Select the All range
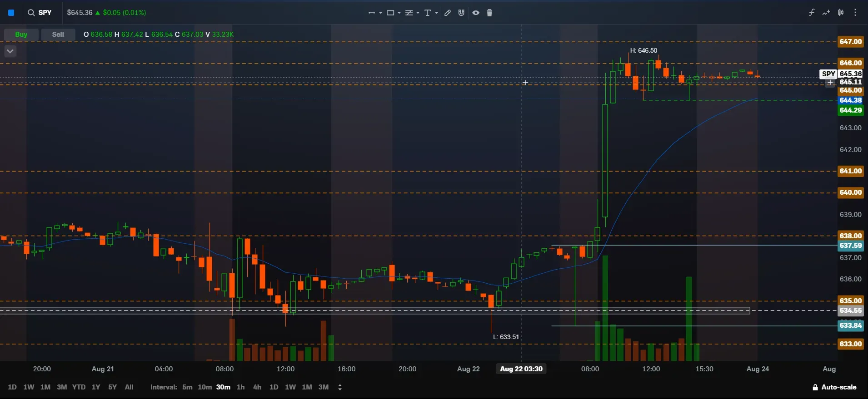Viewport: 868px width, 399px height. click(x=129, y=387)
